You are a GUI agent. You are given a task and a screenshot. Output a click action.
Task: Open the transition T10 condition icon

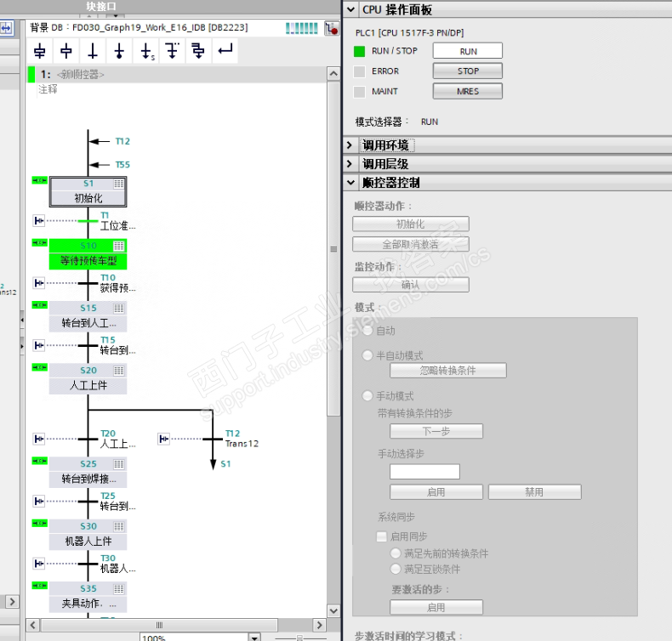click(39, 283)
